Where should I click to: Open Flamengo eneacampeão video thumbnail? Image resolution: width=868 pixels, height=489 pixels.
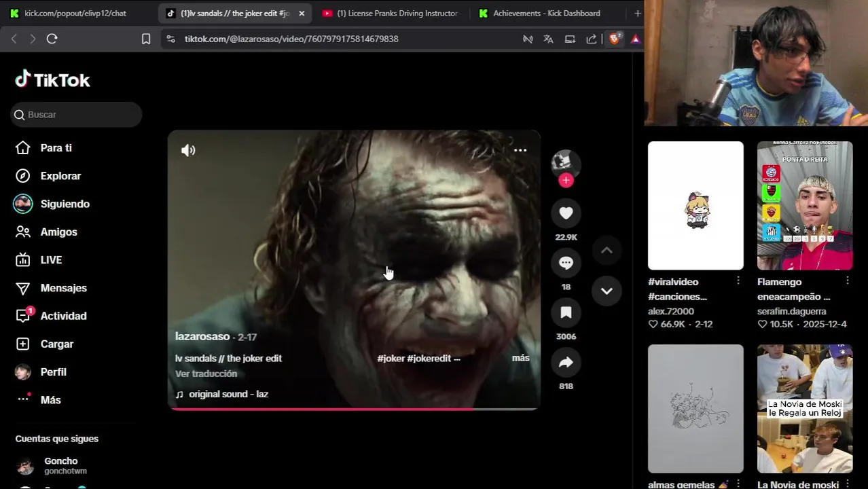pyautogui.click(x=805, y=205)
